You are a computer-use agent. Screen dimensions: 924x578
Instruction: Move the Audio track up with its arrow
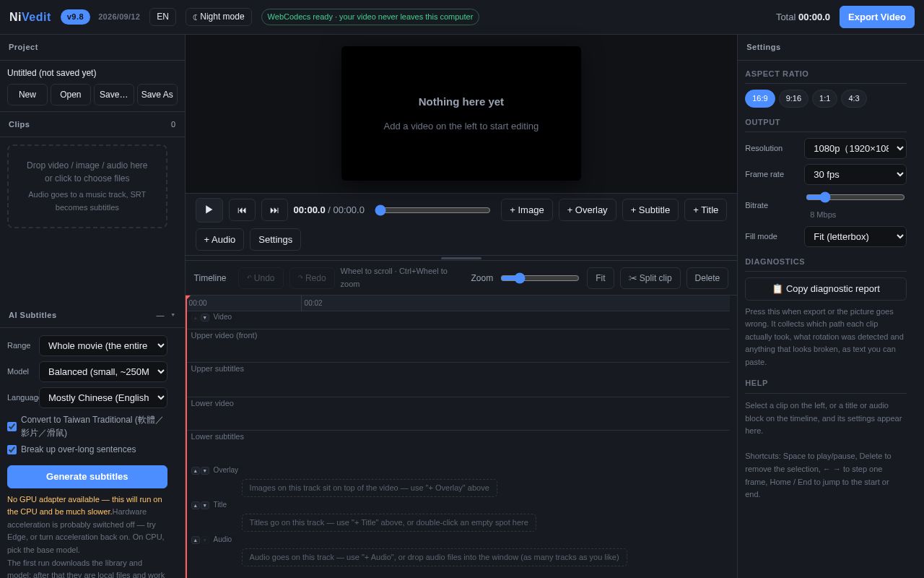(196, 540)
